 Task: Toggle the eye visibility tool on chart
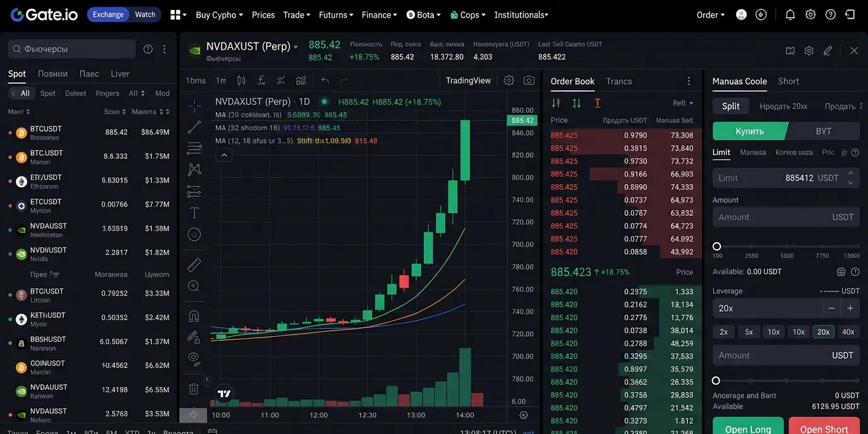coord(194,358)
